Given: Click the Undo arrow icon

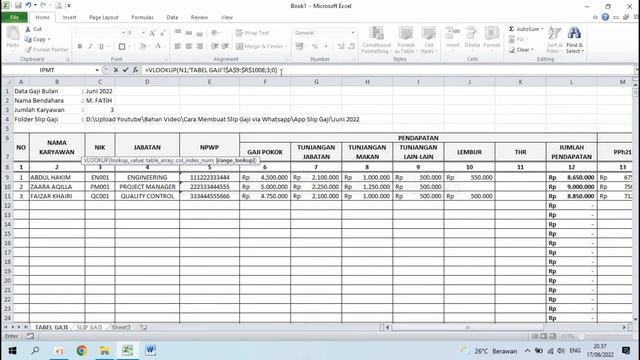Looking at the screenshot, I should click(x=29, y=5).
